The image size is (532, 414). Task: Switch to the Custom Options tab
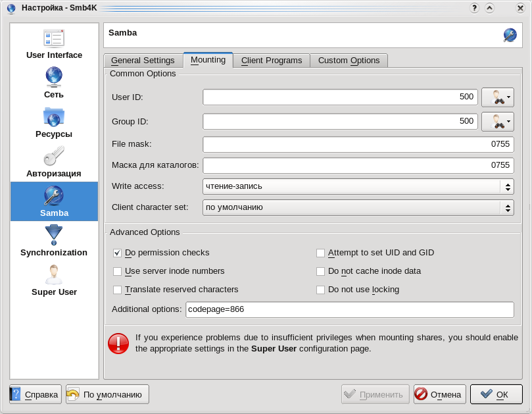point(349,61)
